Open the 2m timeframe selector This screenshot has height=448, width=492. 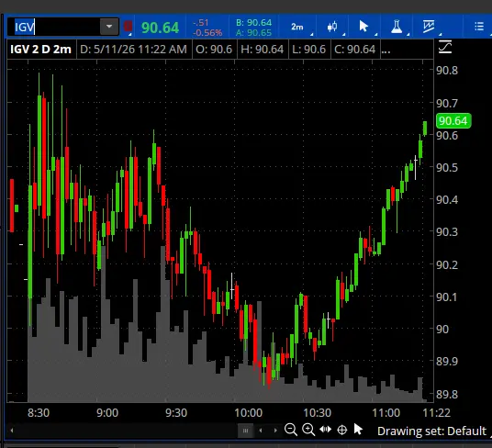tap(297, 27)
